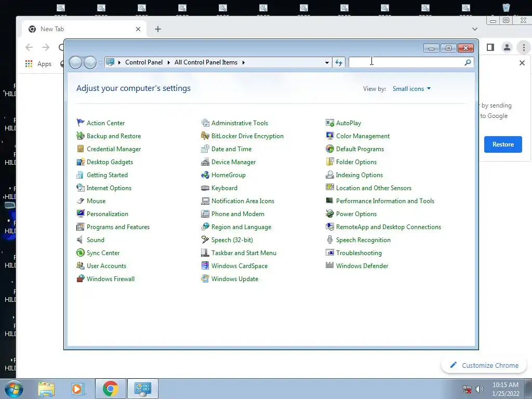Click the BitLocker Drive Encryption icon
Image resolution: width=532 pixels, height=399 pixels.
coord(205,136)
